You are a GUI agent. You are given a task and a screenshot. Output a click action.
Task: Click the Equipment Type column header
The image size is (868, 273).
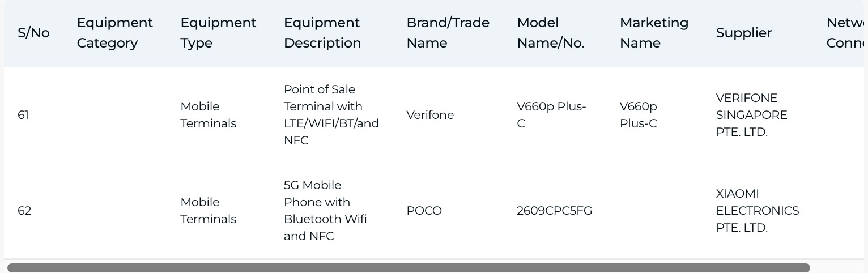(218, 33)
